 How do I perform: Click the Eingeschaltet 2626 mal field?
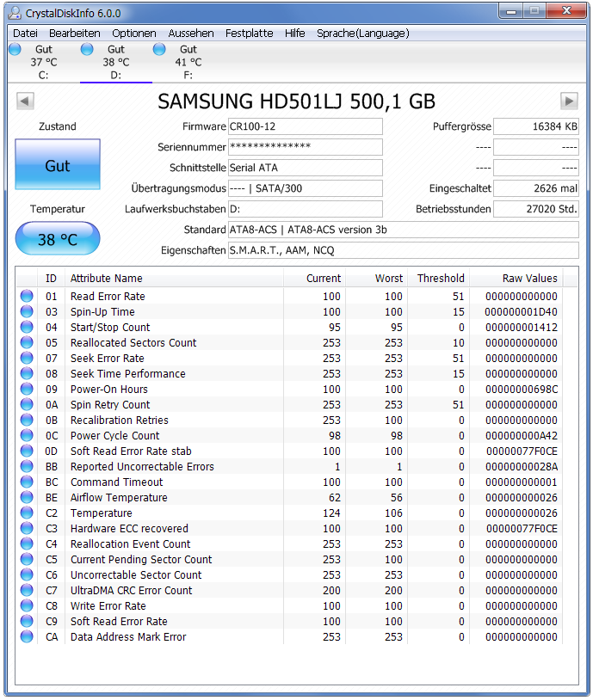coord(536,188)
